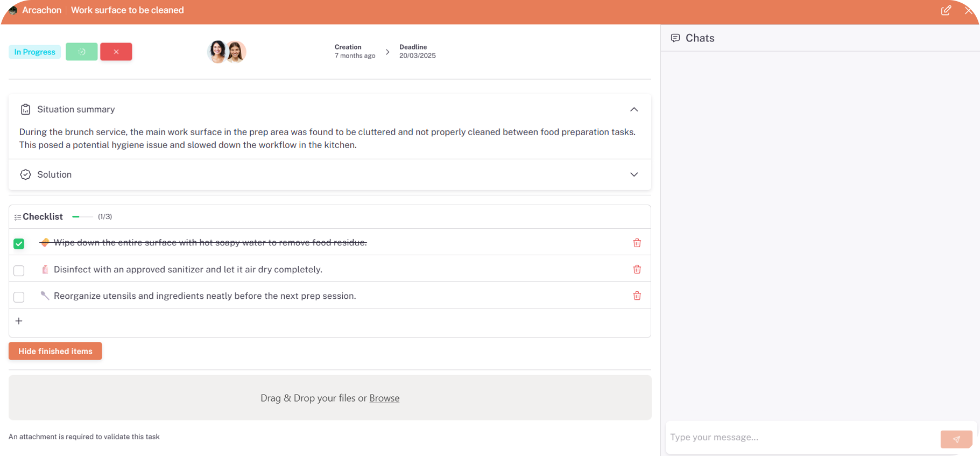Click the red cancel task button

point(116,52)
